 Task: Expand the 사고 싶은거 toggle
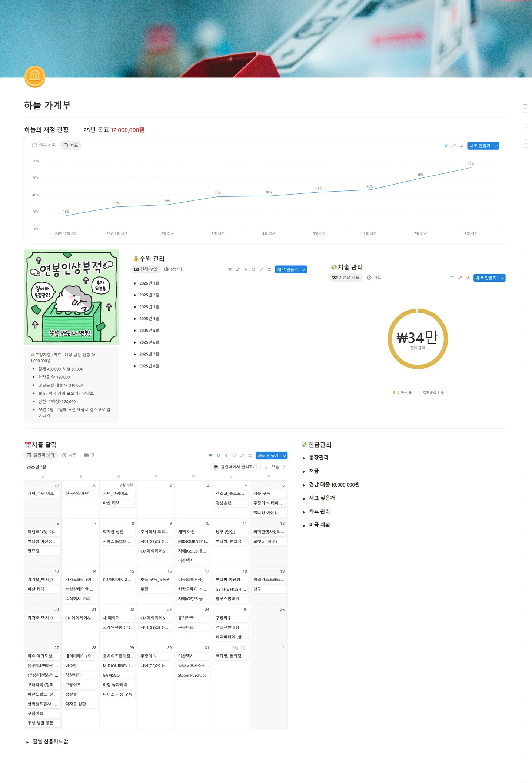[x=304, y=499]
